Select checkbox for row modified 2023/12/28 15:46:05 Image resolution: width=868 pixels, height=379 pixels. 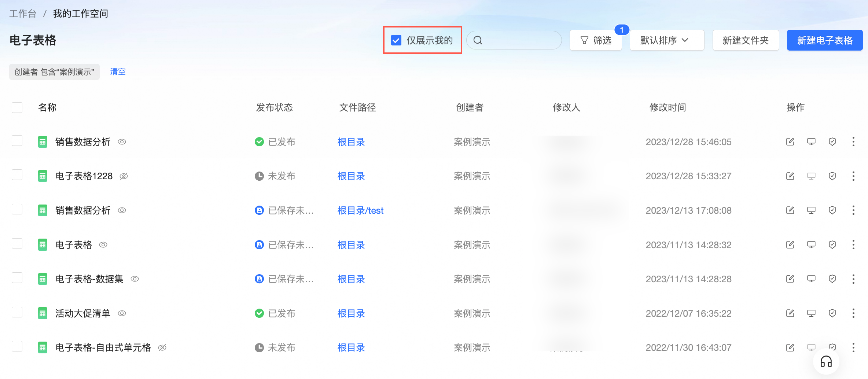[x=17, y=141]
